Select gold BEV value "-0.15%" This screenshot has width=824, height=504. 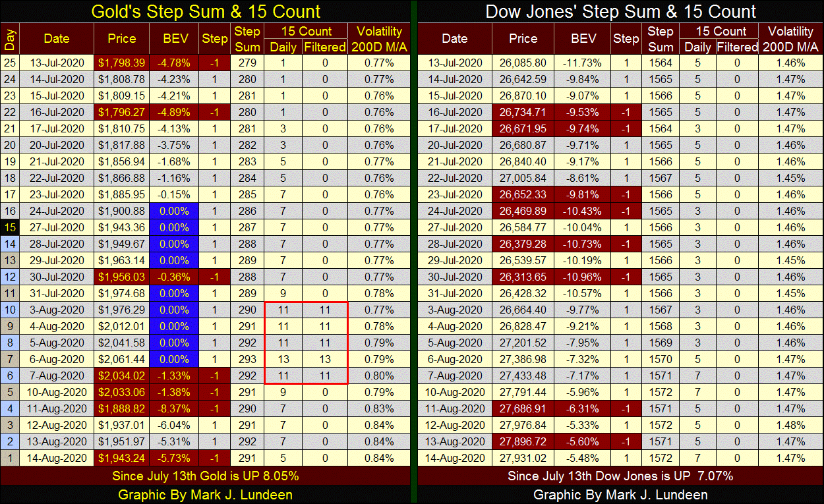pos(175,194)
